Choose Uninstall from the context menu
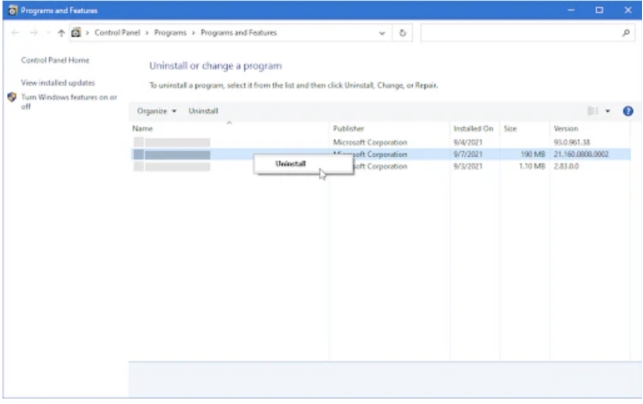This screenshot has width=643, height=404. click(x=303, y=164)
